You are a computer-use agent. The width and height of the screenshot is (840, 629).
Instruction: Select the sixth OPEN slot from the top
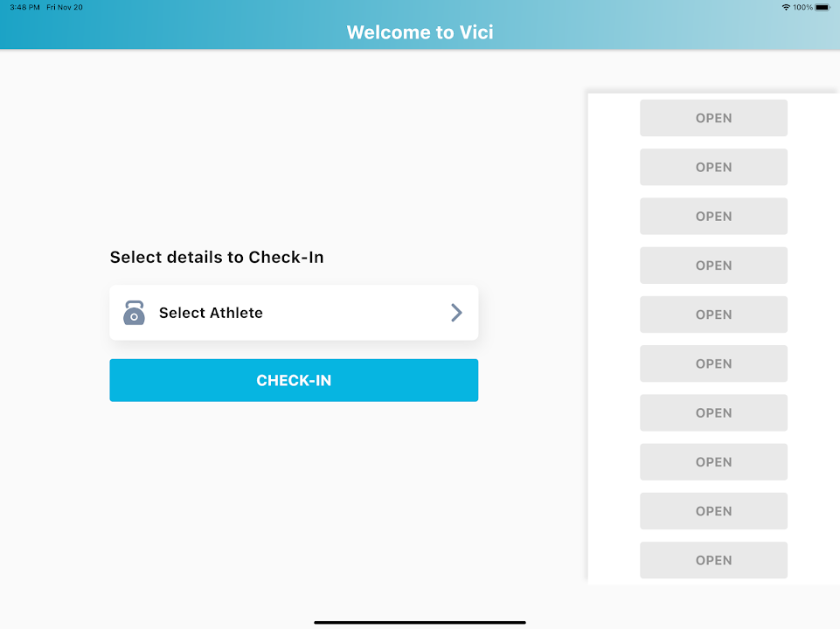(x=713, y=363)
